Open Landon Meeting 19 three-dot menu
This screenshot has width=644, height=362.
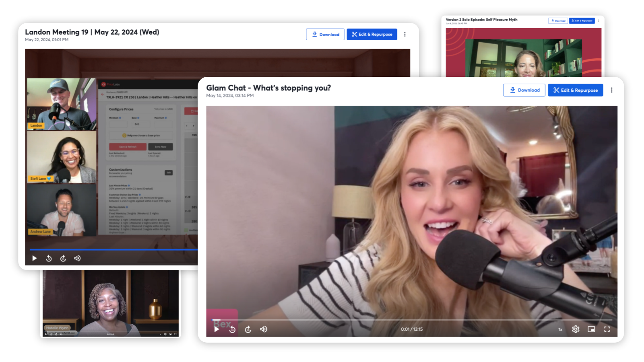coord(405,35)
